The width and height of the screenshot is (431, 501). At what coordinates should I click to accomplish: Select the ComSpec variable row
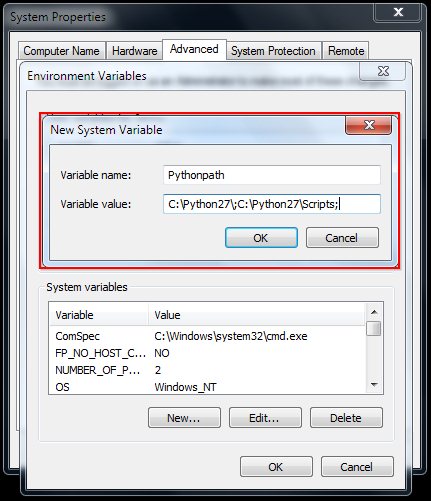click(207, 336)
